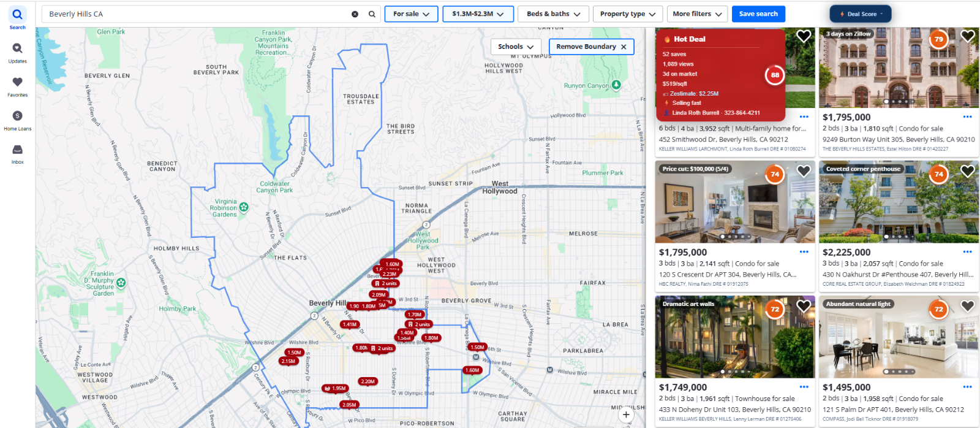This screenshot has height=428, width=980.
Task: Expand the Schools map dropdown
Action: pyautogui.click(x=516, y=47)
